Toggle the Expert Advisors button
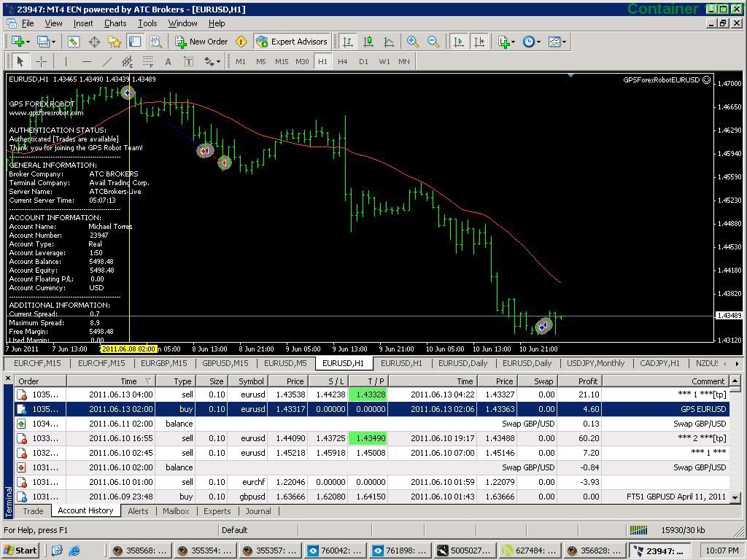Screen dimensions: 747x560 (x=292, y=42)
